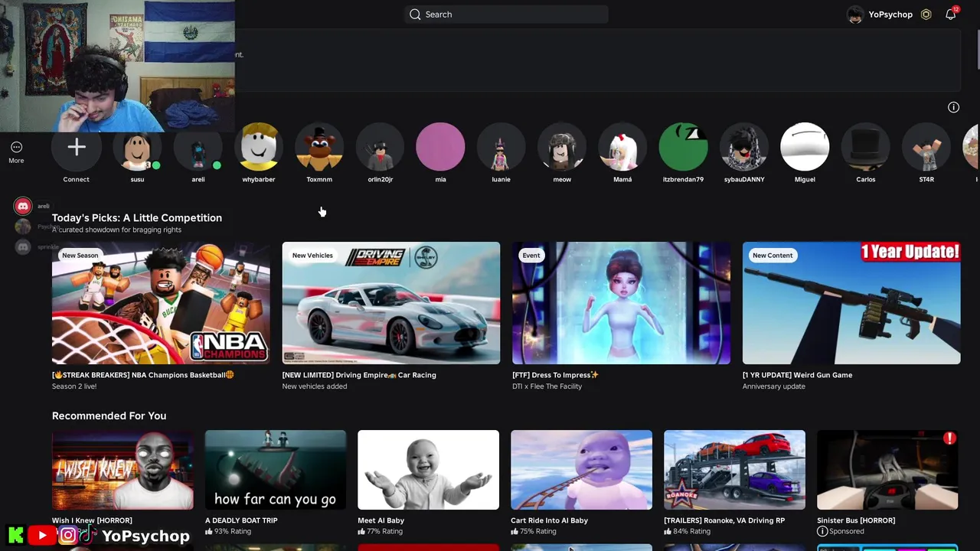
Task: Click the "75% Rating" text
Action: pyautogui.click(x=537, y=531)
